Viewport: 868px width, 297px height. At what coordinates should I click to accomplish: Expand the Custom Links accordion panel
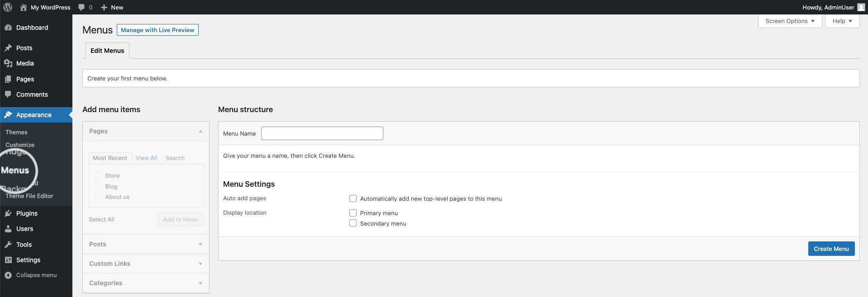click(x=146, y=264)
